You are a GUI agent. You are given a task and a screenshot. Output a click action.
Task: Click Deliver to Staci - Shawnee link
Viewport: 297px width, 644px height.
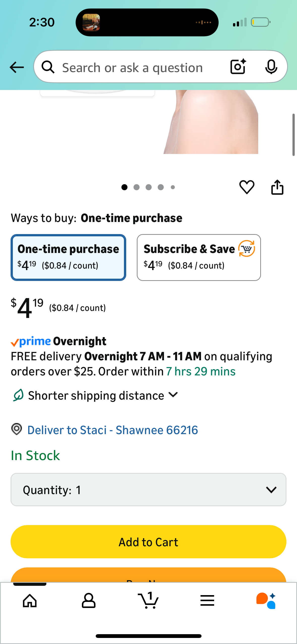coord(112,430)
